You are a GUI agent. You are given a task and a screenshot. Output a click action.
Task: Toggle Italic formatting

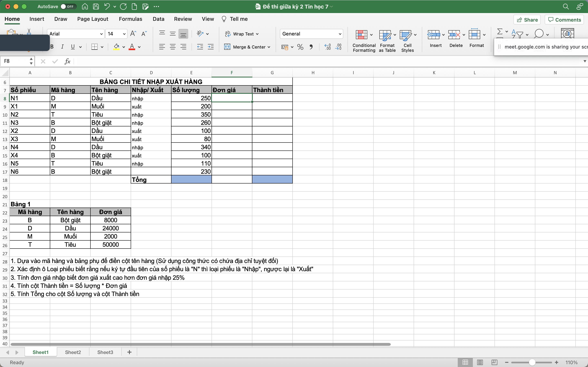coord(62,47)
